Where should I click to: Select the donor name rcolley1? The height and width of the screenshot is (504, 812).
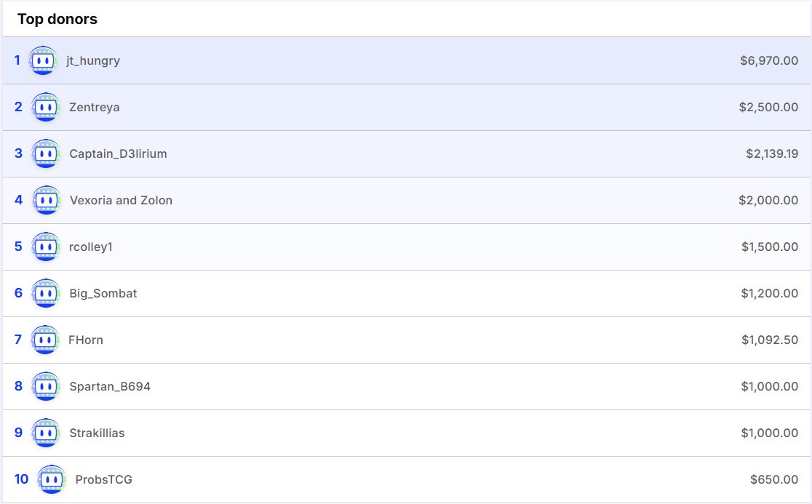pyautogui.click(x=91, y=247)
